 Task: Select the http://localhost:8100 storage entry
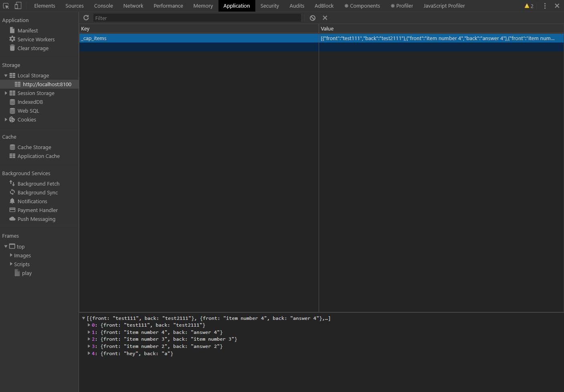tap(39, 84)
